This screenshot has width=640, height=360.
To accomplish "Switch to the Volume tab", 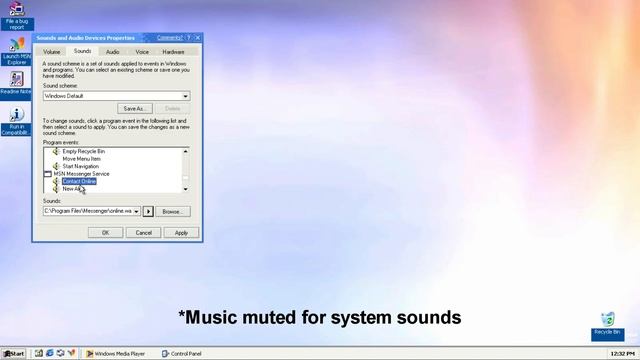I will point(52,52).
